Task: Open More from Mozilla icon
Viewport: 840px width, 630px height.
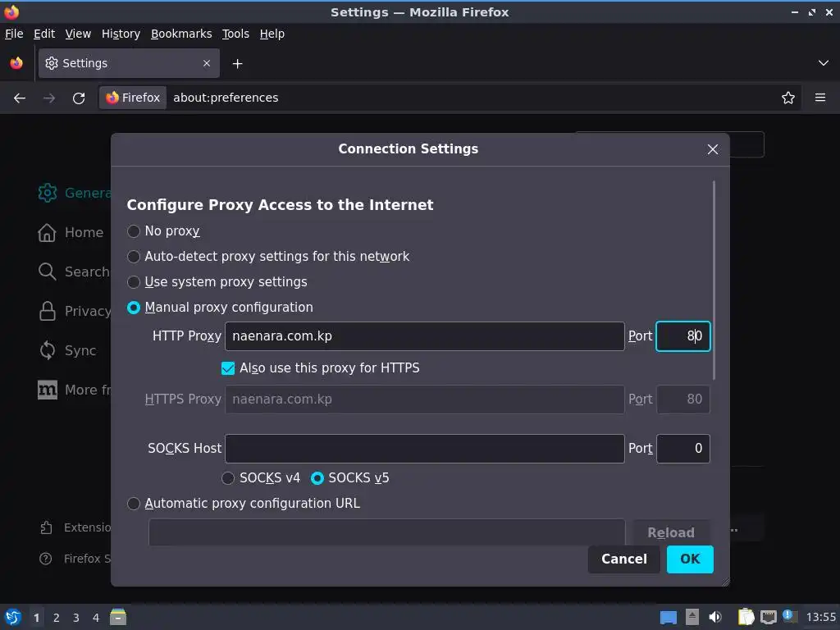Action: 47,390
